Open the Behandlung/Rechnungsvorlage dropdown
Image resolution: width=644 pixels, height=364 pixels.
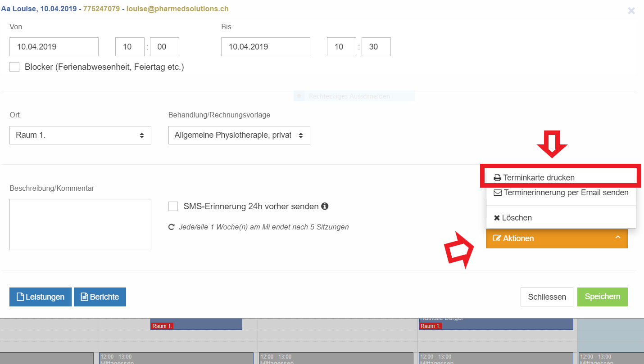(x=239, y=135)
